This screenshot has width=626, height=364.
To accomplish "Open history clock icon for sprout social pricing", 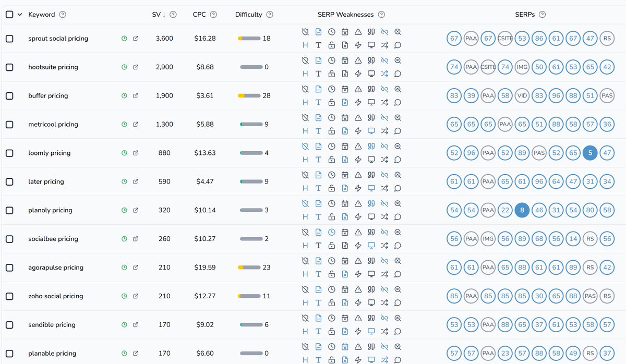I will [x=124, y=39].
